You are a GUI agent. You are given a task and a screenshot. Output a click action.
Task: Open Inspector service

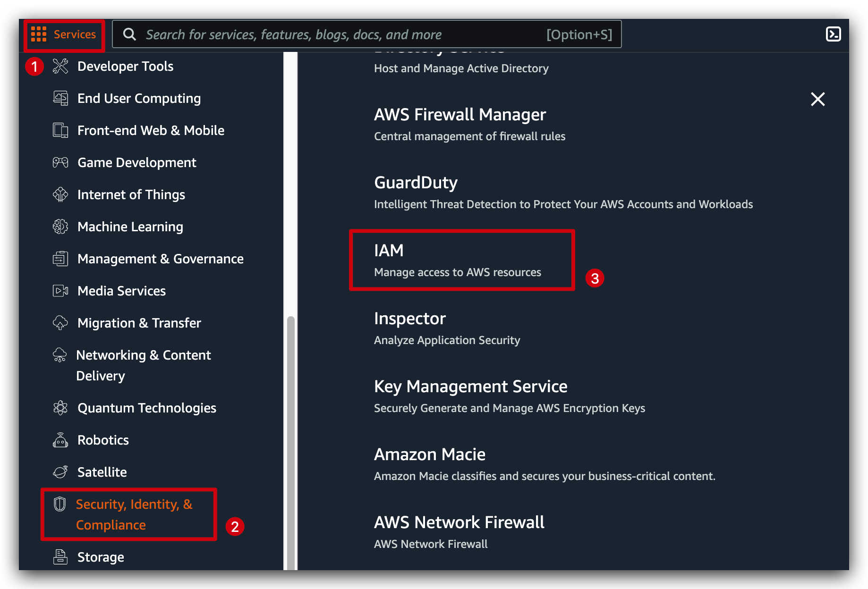410,318
